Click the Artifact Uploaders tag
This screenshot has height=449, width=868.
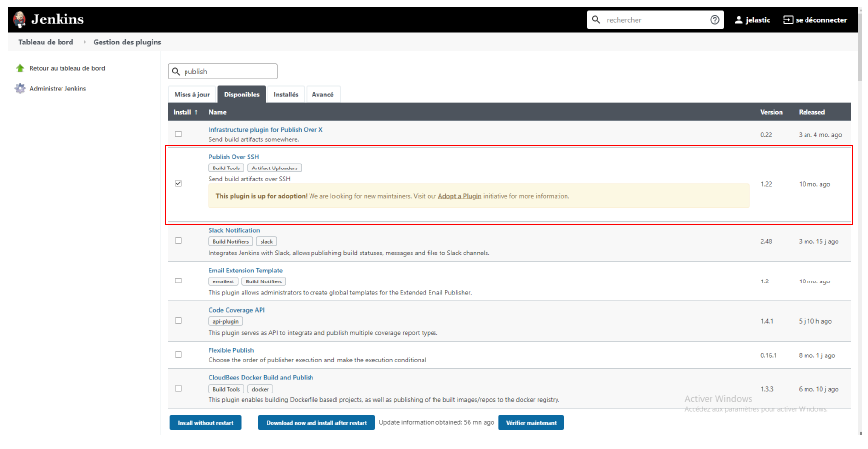274,168
